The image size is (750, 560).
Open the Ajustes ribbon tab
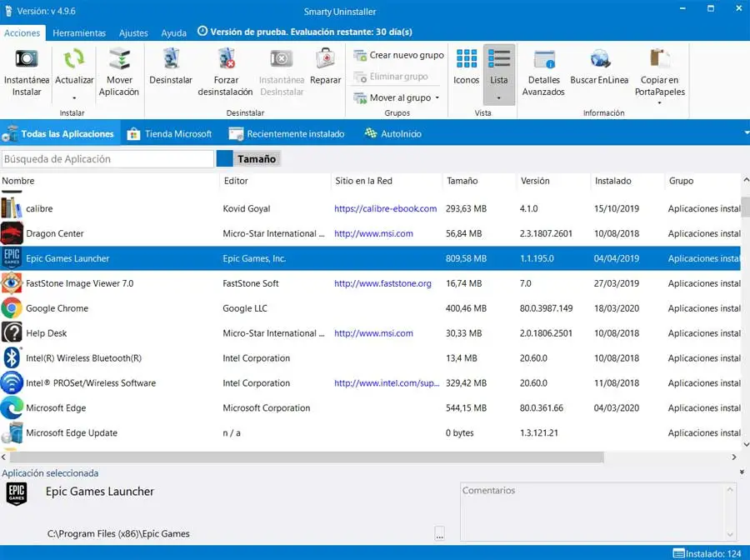(x=133, y=33)
